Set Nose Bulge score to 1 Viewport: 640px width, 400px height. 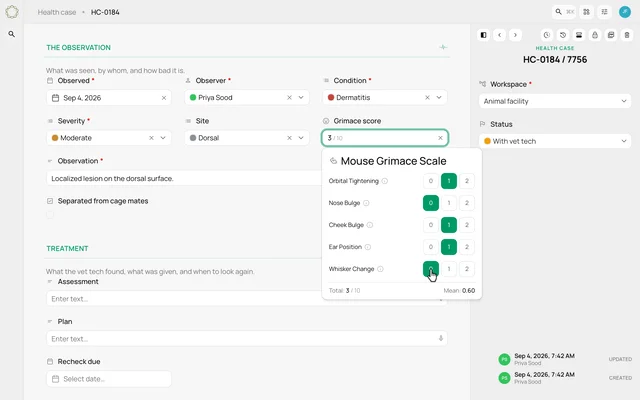[x=449, y=203]
